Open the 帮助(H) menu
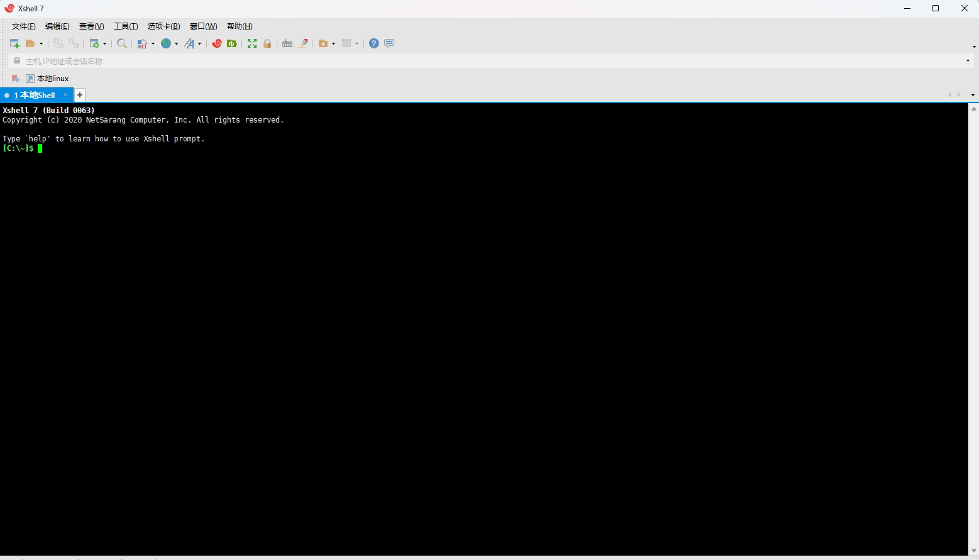 (x=240, y=26)
